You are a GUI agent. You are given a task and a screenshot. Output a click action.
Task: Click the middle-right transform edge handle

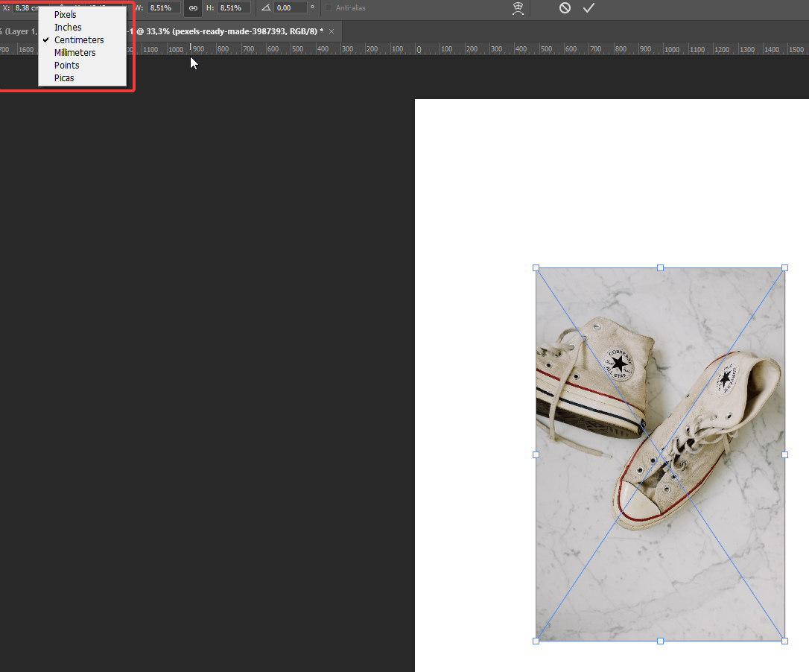(784, 454)
